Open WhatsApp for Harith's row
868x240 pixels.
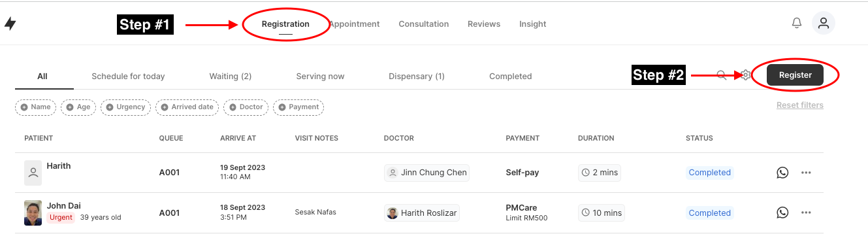click(782, 173)
